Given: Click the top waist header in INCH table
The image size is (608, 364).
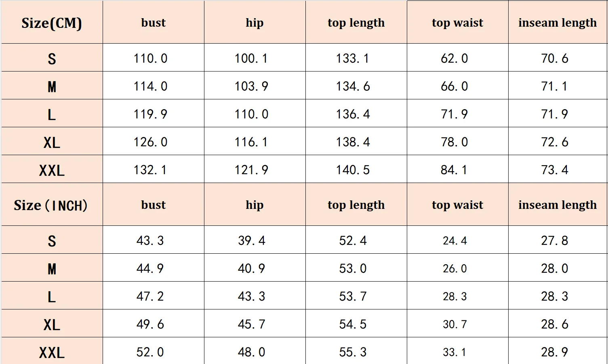Looking at the screenshot, I should point(457,205).
